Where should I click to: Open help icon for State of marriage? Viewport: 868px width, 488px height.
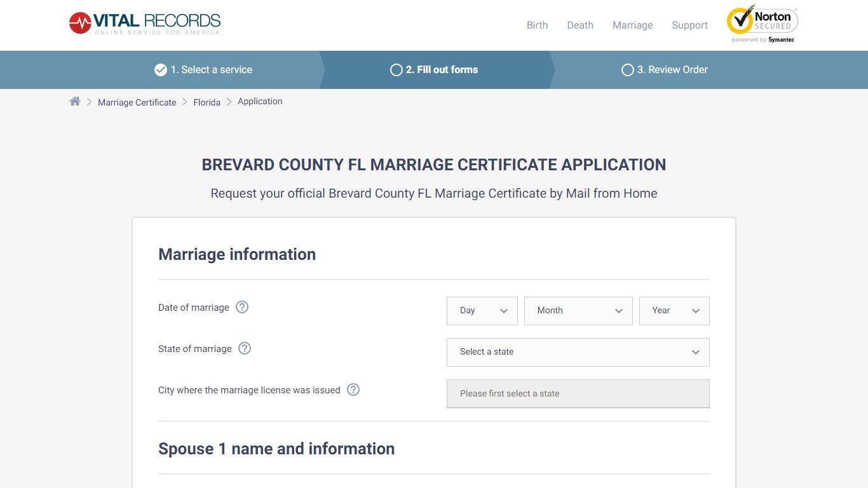pyautogui.click(x=245, y=348)
